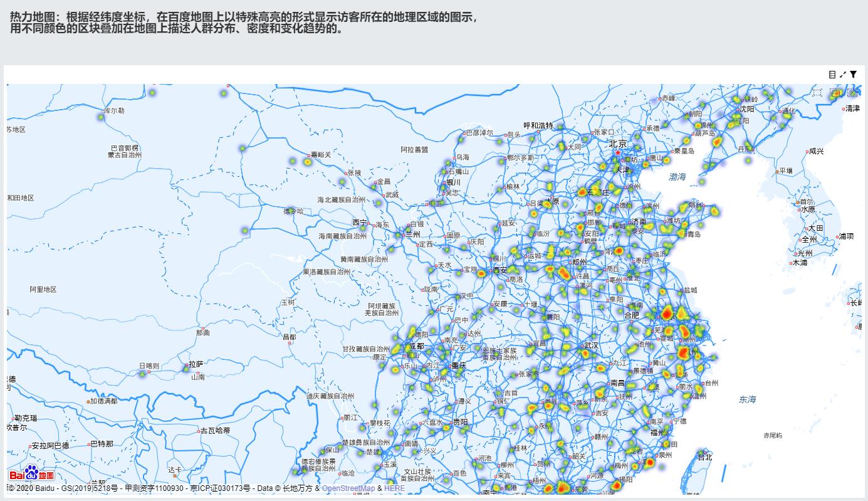
Task: Click the 北京 label on map
Action: pyautogui.click(x=617, y=144)
